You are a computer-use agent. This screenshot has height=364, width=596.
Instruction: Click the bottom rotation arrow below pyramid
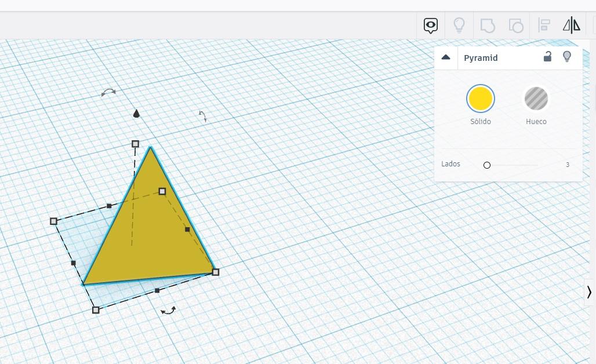click(168, 311)
